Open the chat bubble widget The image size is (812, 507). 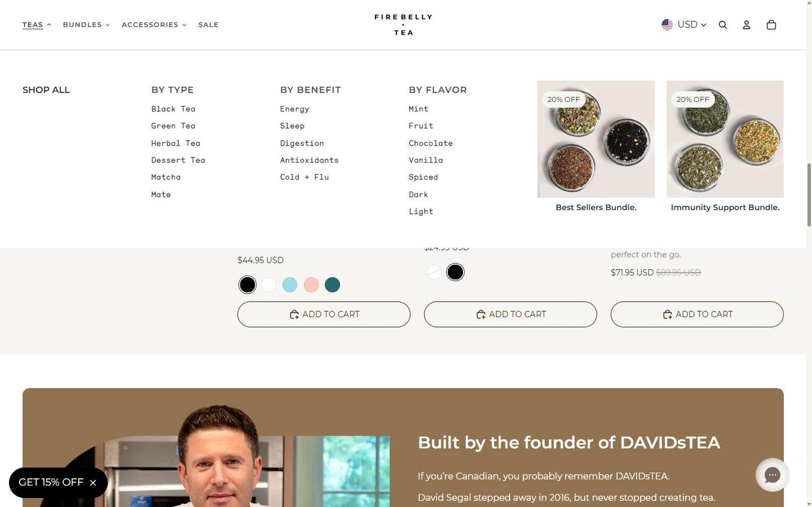click(772, 475)
